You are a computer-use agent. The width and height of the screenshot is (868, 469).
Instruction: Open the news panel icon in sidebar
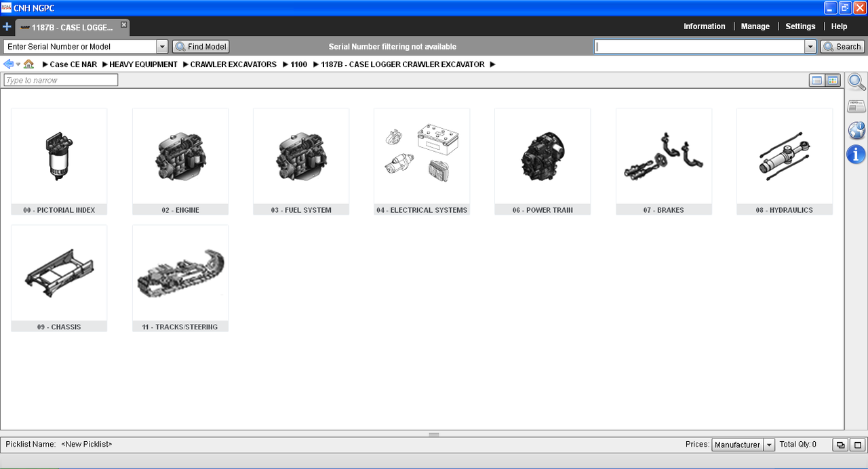pos(856,106)
